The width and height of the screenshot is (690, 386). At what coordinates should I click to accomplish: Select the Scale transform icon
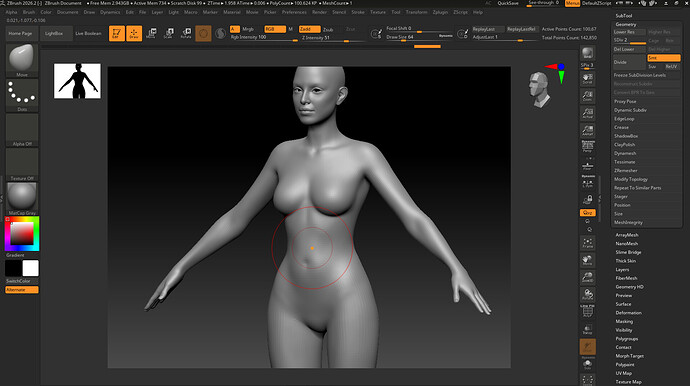(x=169, y=33)
